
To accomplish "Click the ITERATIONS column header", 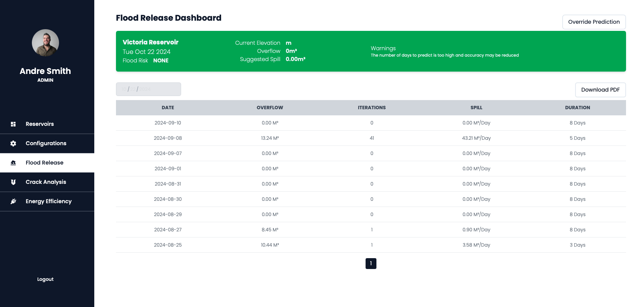I will (x=372, y=108).
